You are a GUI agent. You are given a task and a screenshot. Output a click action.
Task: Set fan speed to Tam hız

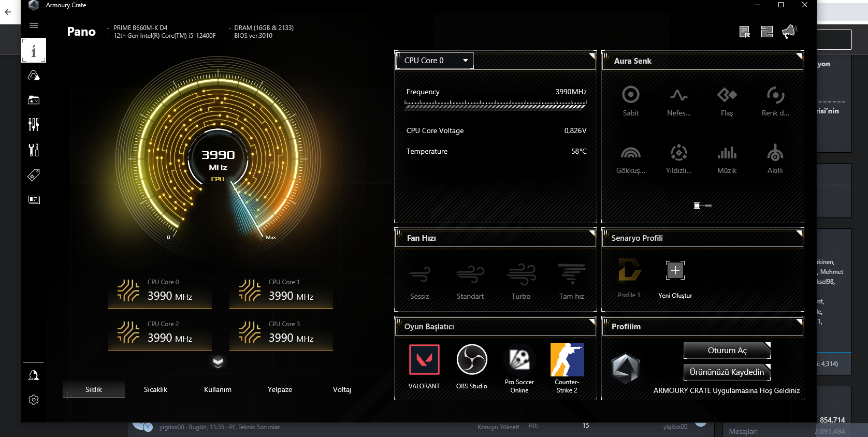572,282
